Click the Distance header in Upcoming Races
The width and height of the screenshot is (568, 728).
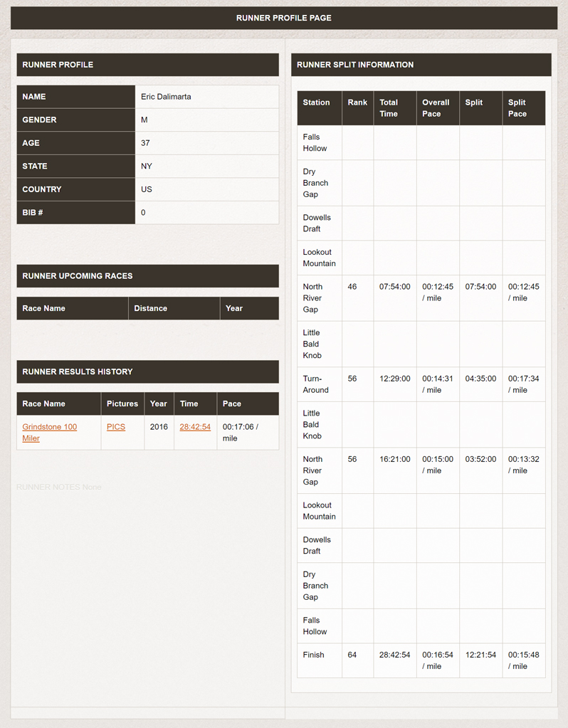point(151,308)
